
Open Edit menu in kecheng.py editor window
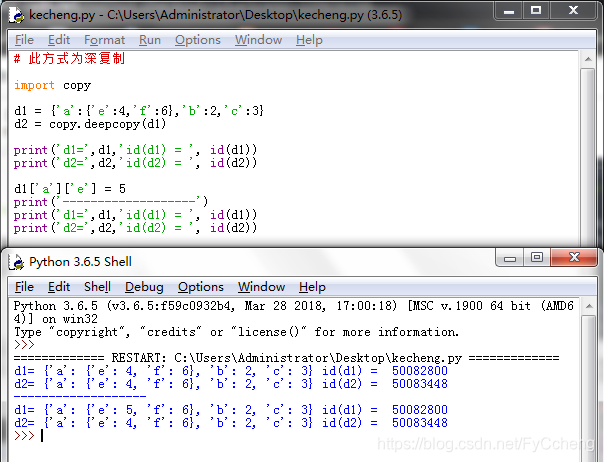tap(59, 40)
